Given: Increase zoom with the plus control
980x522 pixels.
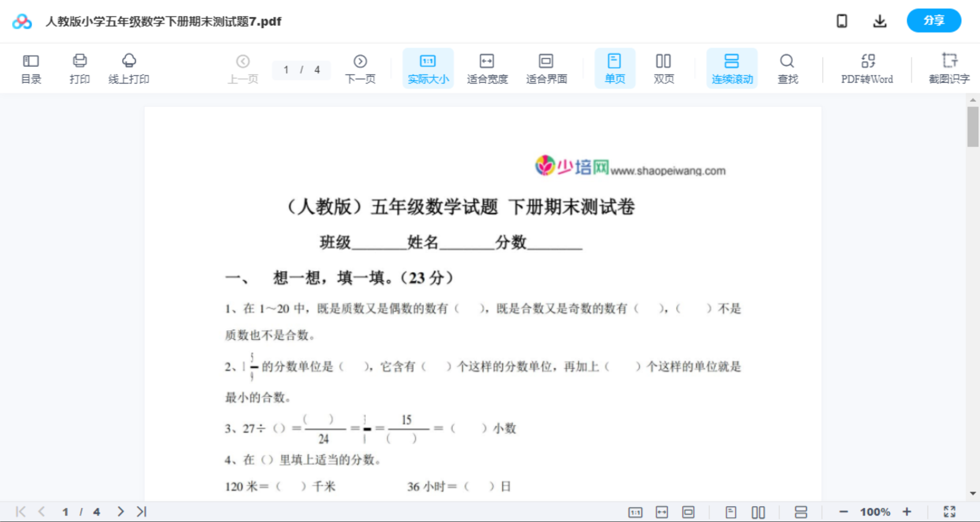Looking at the screenshot, I should [x=907, y=511].
